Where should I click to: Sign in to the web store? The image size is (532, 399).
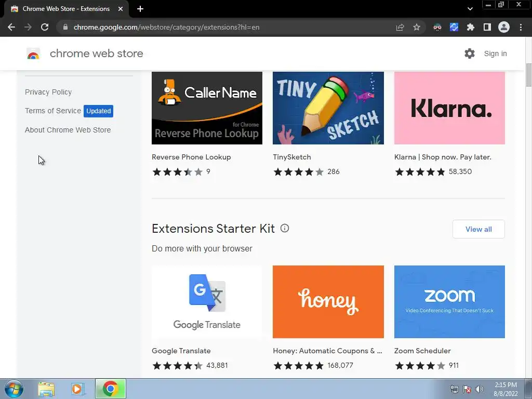click(x=495, y=54)
